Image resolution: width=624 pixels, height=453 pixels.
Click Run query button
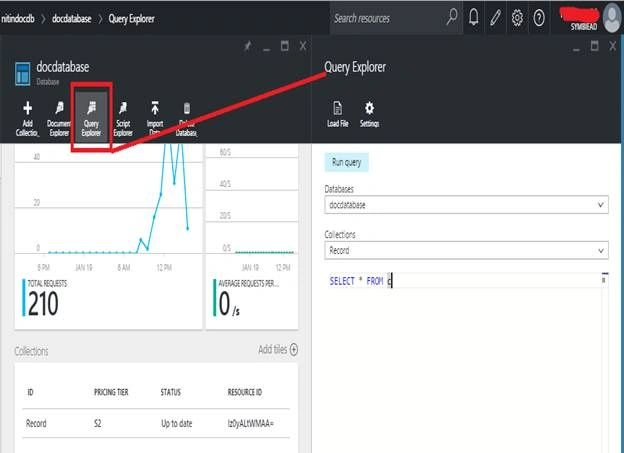coord(347,162)
